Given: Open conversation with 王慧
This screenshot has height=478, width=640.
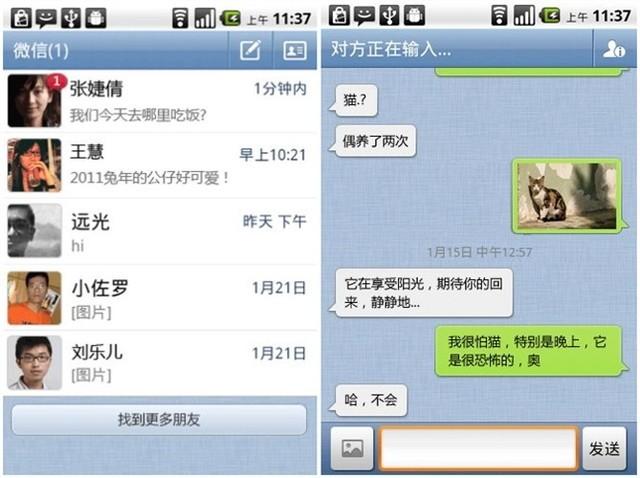Looking at the screenshot, I should coord(160,165).
